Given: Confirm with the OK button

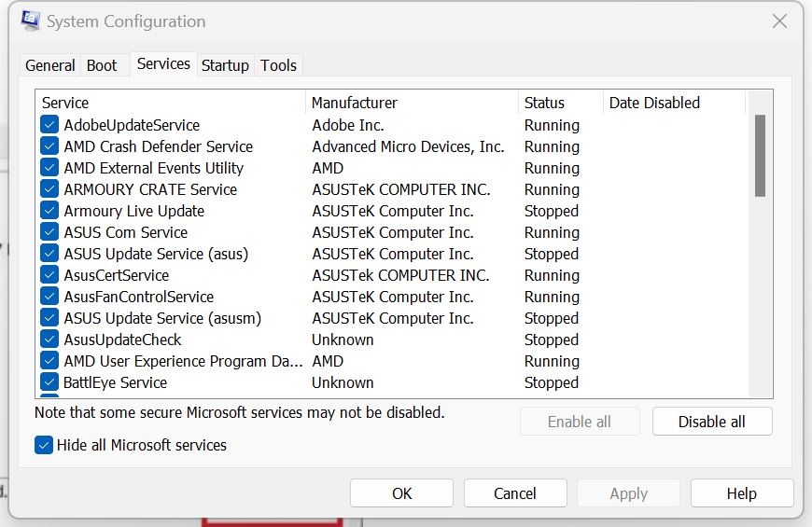Looking at the screenshot, I should [402, 493].
